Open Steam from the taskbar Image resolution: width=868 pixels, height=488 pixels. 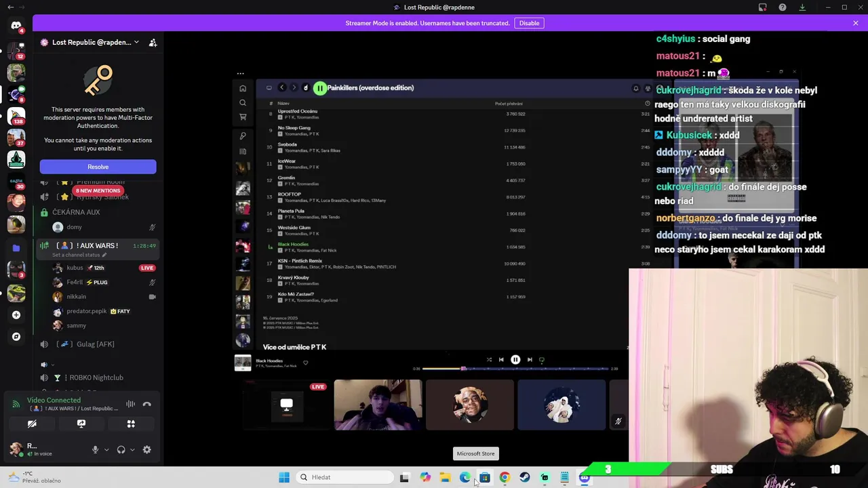coord(525,477)
